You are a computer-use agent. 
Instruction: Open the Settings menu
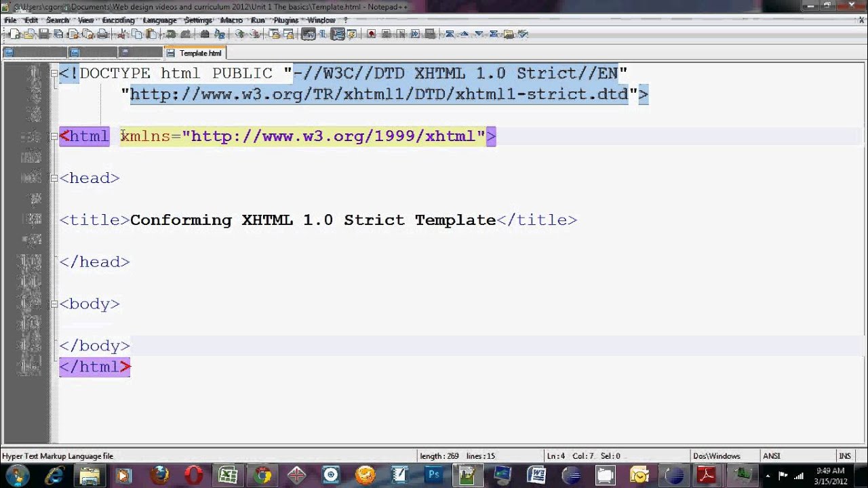197,20
